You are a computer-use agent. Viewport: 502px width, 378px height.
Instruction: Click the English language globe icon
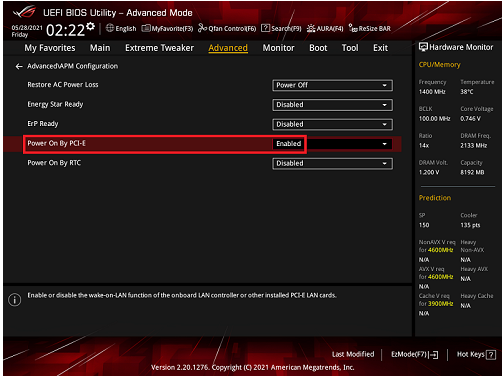pos(110,28)
